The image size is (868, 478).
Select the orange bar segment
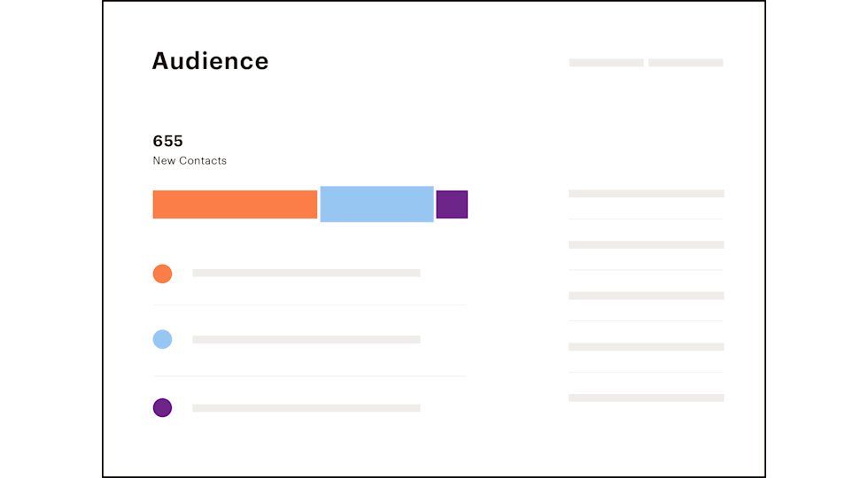click(235, 204)
